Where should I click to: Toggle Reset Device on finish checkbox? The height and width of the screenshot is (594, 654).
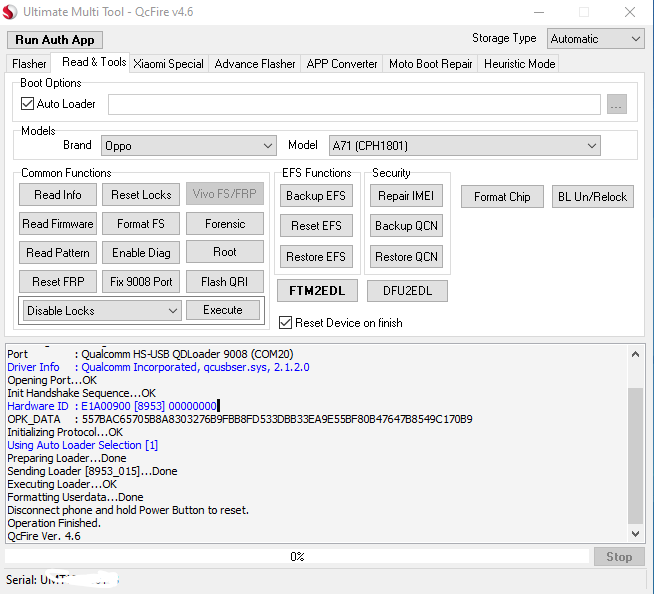tap(286, 323)
